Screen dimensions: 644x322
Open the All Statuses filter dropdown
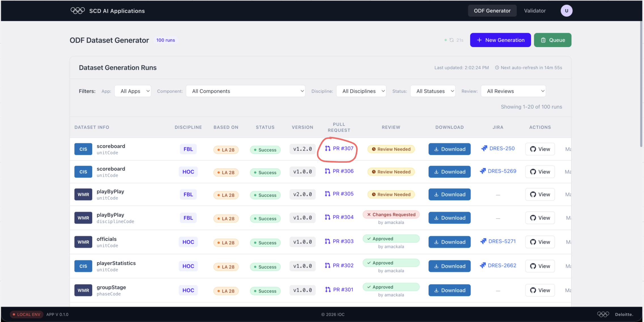pos(433,91)
